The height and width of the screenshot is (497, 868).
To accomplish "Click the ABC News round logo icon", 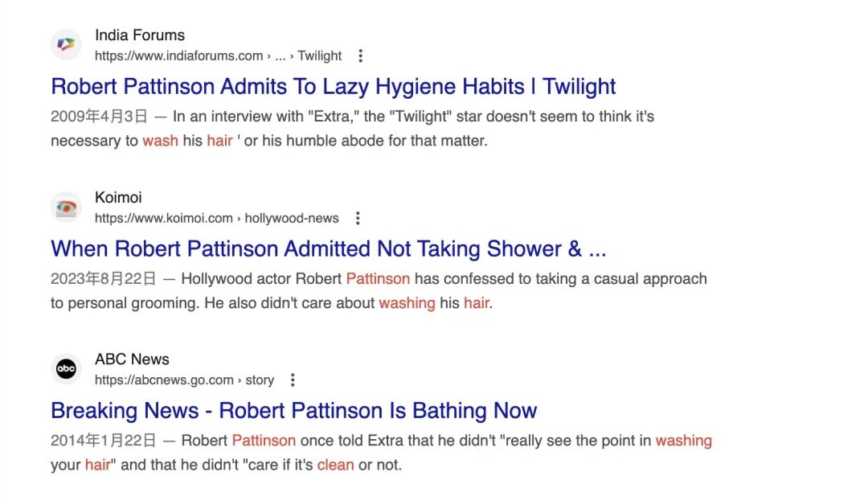I will [x=66, y=369].
